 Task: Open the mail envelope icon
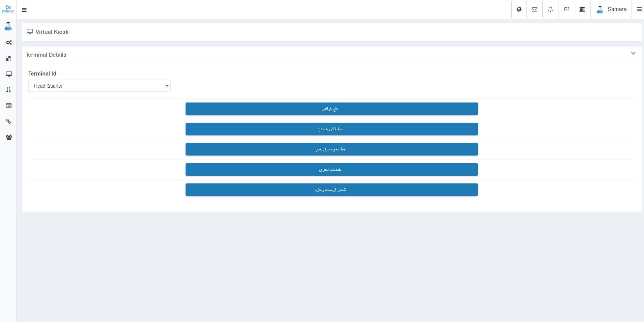(535, 9)
